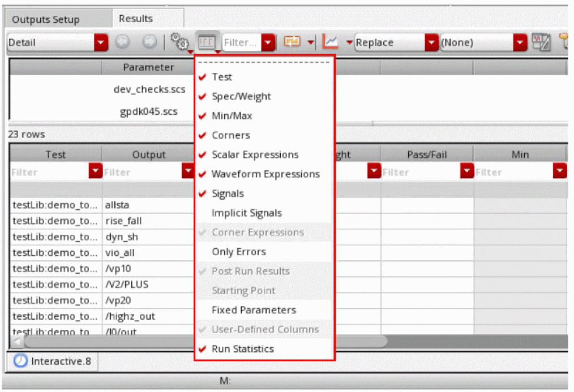Click the spec comparison sheet icon
Viewport: 574px width, 392px height.
[x=541, y=42]
